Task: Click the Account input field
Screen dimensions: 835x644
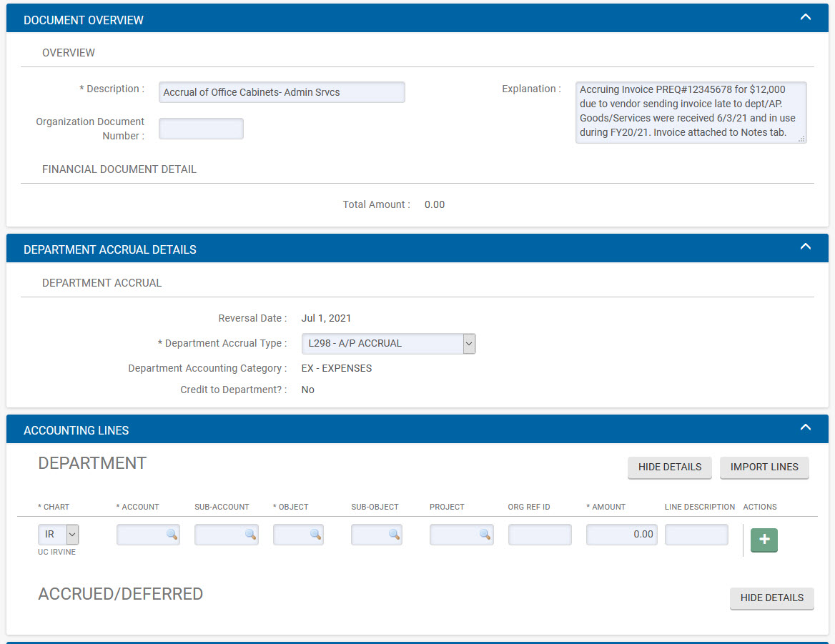Action: click(148, 535)
